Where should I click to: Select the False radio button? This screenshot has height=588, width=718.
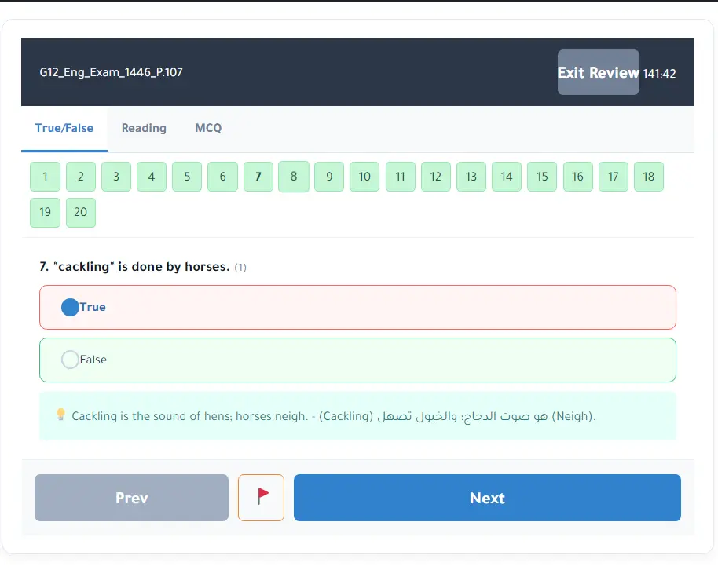(x=70, y=360)
